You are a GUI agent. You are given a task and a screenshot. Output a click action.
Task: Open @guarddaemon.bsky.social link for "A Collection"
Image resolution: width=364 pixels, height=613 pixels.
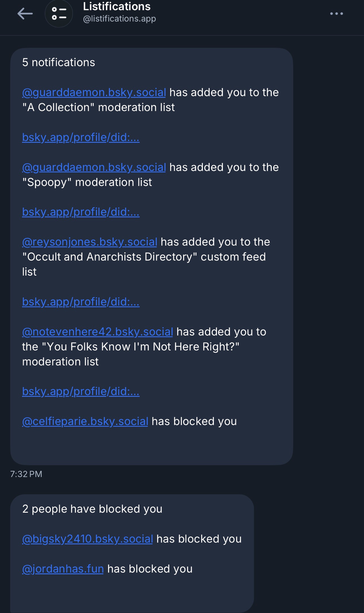click(94, 92)
